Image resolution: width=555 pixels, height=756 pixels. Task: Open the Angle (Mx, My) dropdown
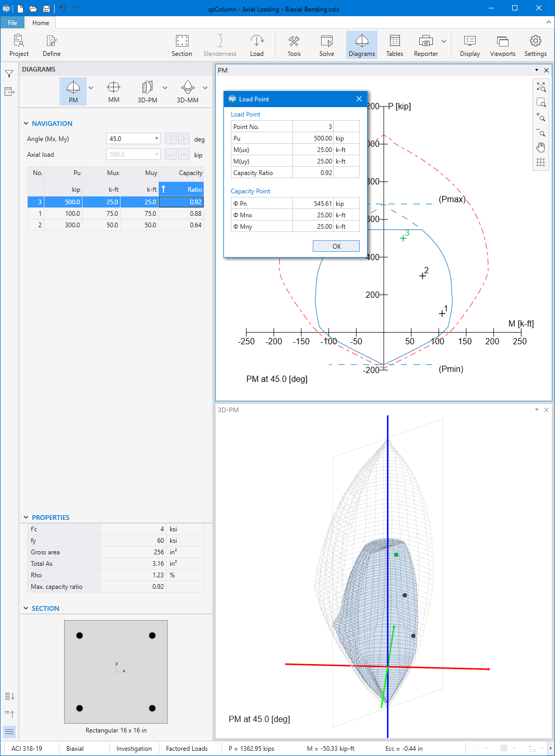(156, 139)
